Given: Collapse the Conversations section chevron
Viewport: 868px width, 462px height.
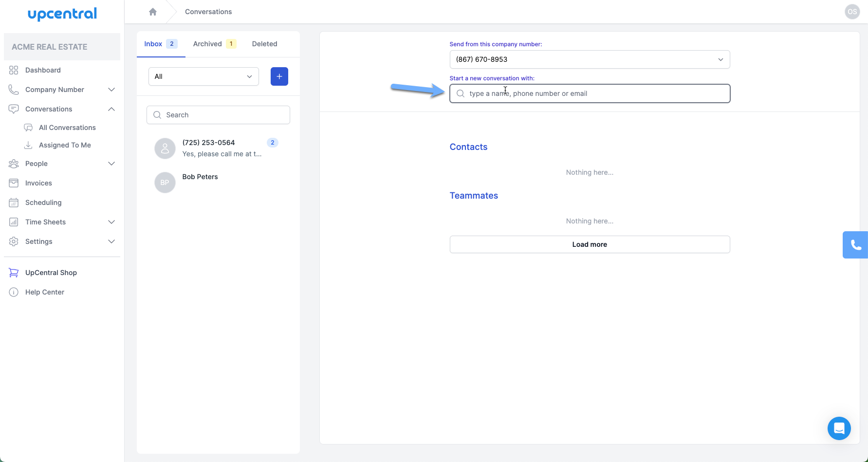Looking at the screenshot, I should coord(111,109).
